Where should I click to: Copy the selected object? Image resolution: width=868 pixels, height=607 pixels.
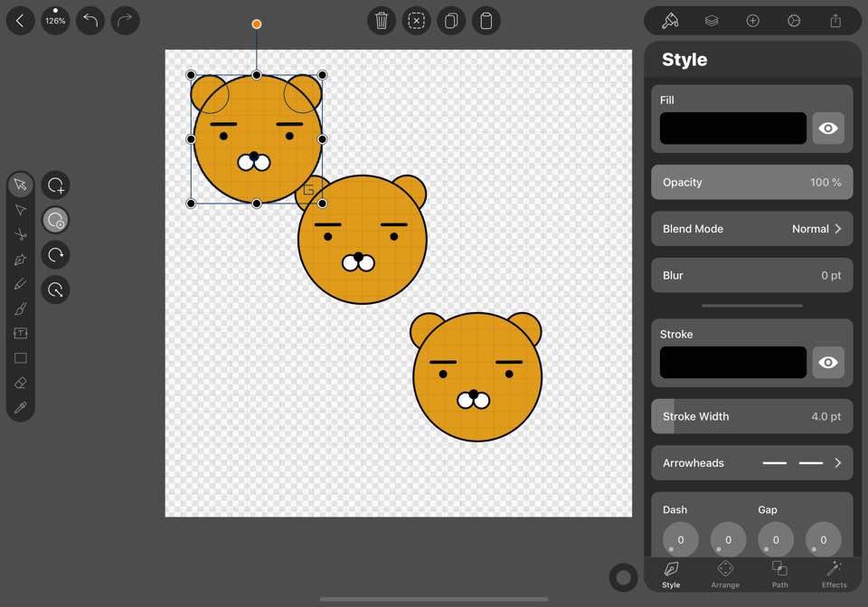coord(451,21)
